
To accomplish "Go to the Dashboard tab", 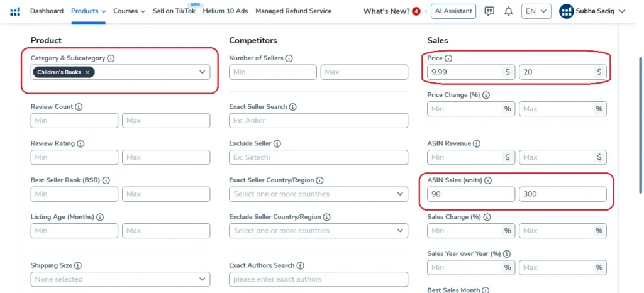I will click(47, 11).
